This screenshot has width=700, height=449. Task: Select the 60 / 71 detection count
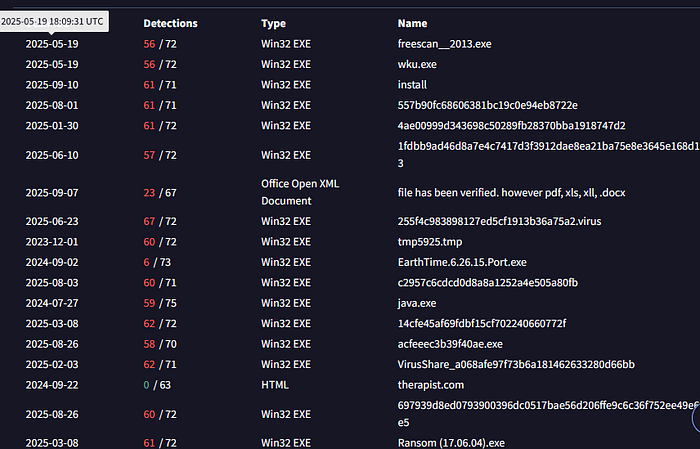[x=160, y=283]
